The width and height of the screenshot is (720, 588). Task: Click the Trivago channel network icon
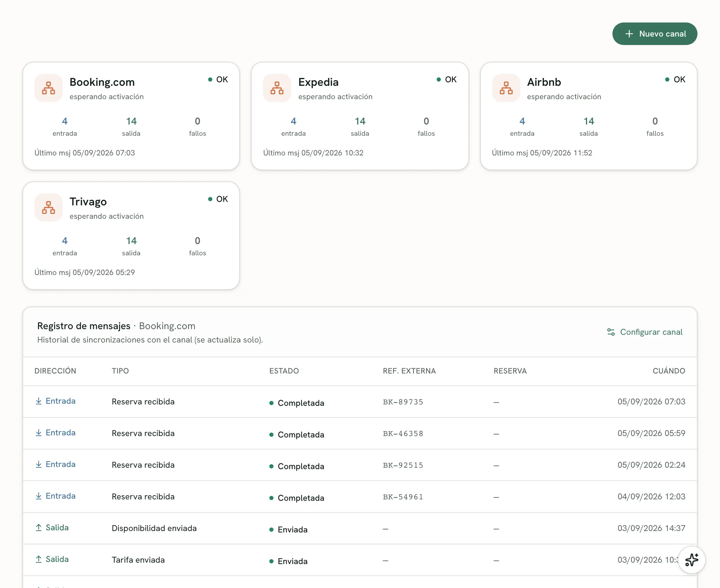coord(49,207)
